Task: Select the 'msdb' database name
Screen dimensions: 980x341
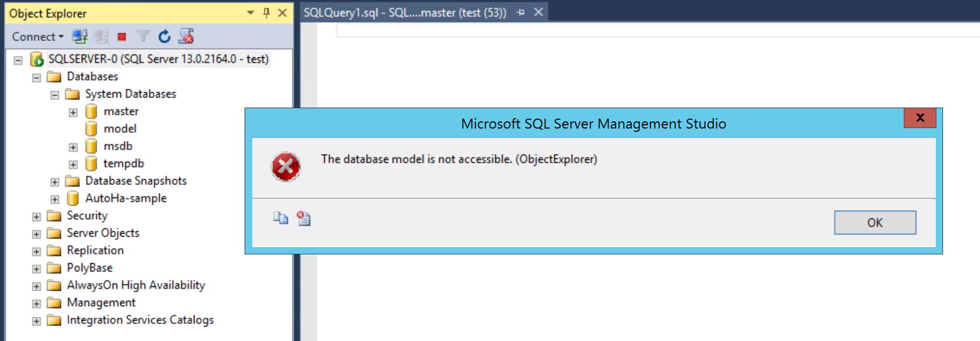Action: click(x=118, y=146)
